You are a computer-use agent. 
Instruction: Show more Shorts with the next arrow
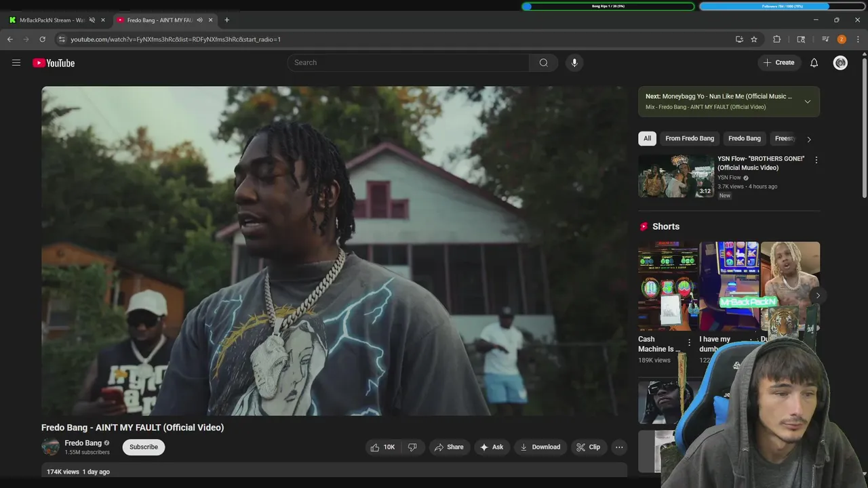[x=818, y=296]
